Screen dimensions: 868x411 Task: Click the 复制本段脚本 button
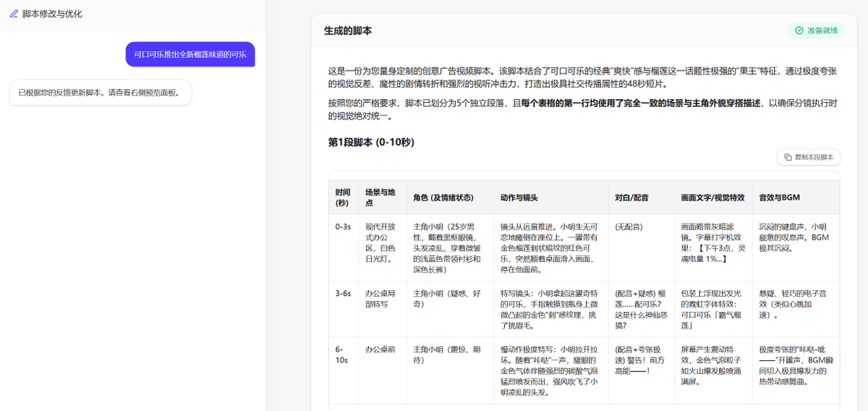(809, 157)
